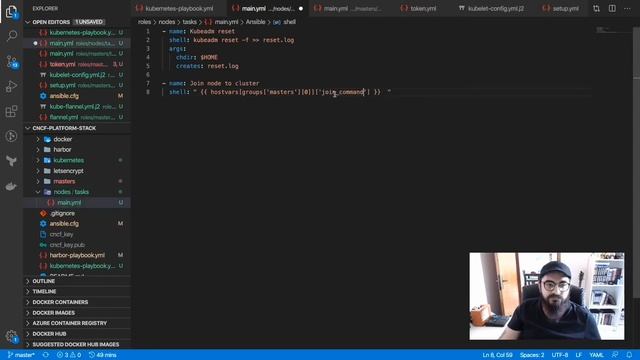The height and width of the screenshot is (360, 640).
Task: Split the editor to the right
Action: point(612,8)
